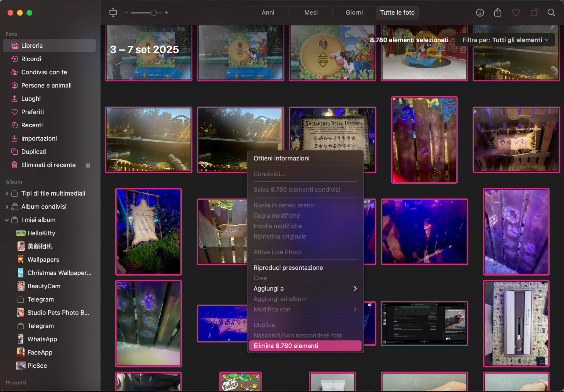Open Eliminati di recente in the sidebar
This screenshot has height=392, width=564.
[48, 165]
